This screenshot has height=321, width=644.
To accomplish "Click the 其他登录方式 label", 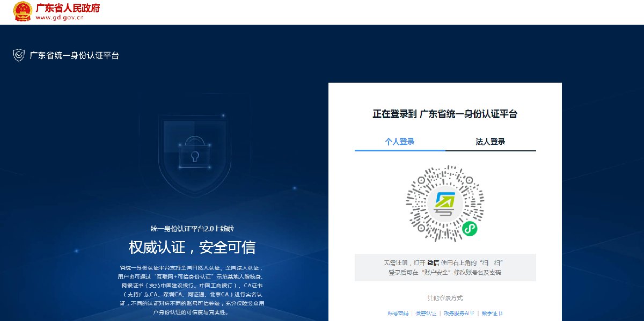I will tap(445, 298).
